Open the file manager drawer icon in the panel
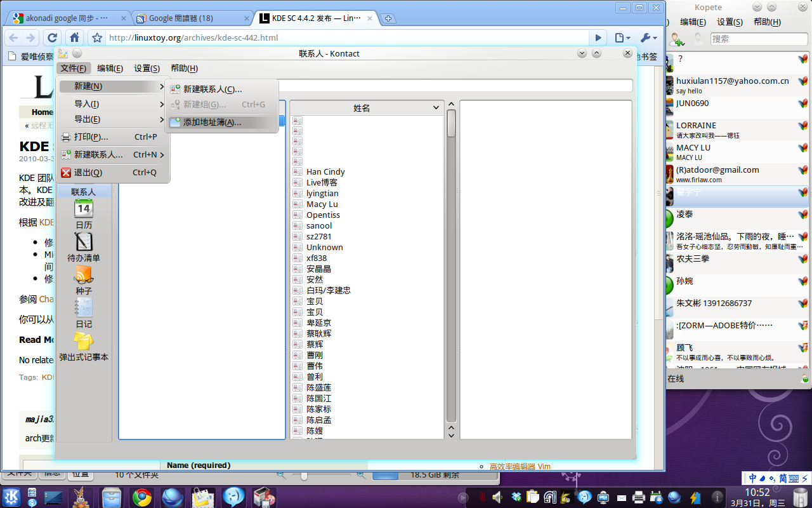 point(111,497)
